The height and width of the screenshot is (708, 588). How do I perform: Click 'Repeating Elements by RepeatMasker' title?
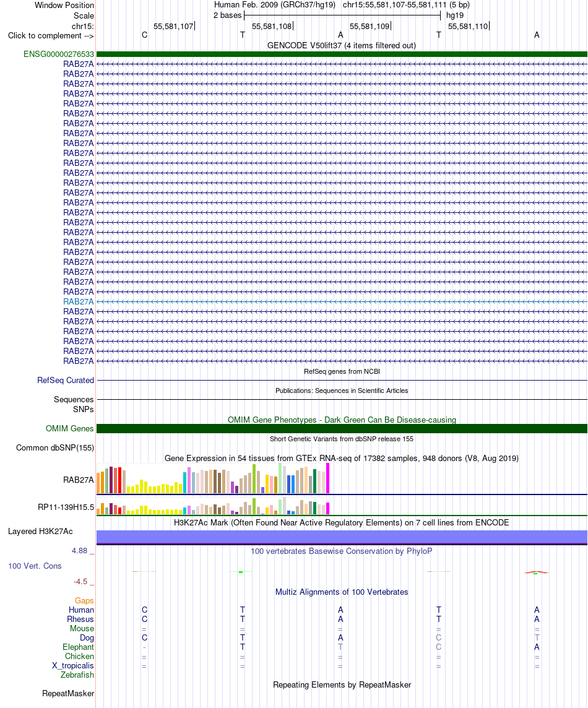[x=342, y=685]
